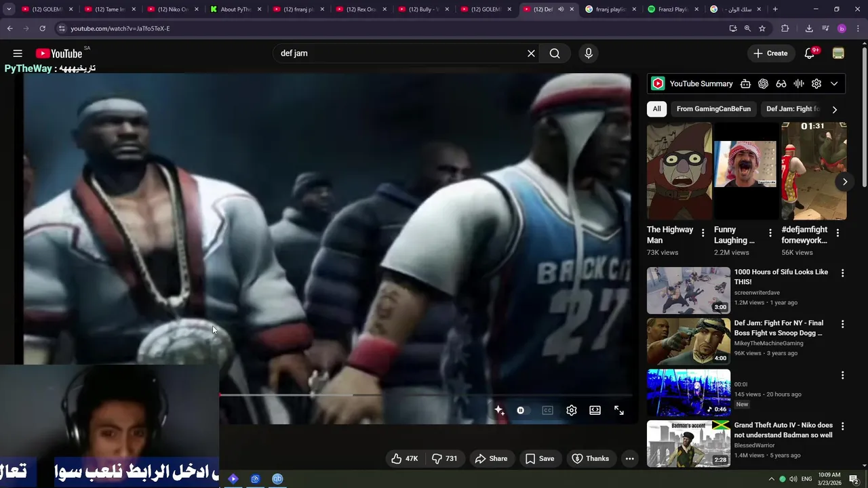Open the YouTube Summary robot icon
Image resolution: width=868 pixels, height=488 pixels.
[x=745, y=83]
